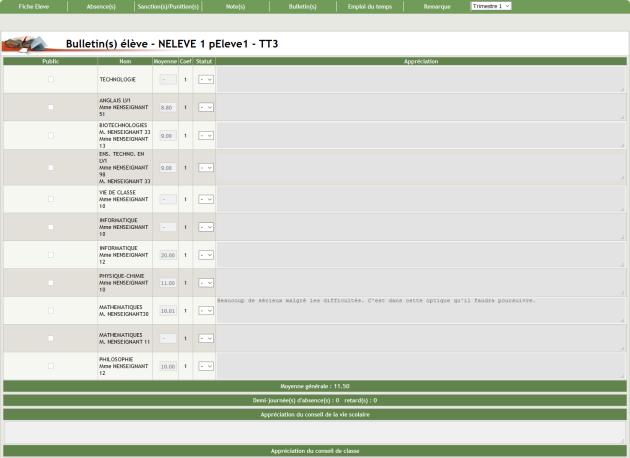Enable Public checkbox for PHYSIQUE-CHIMIE row

coord(52,283)
